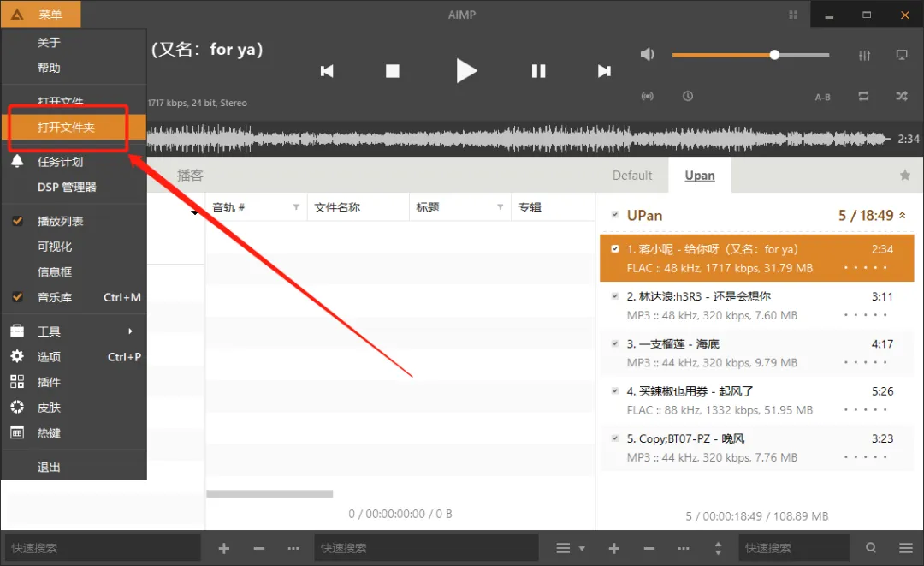924x566 pixels.
Task: Toggle A-B repeat
Action: pos(823,98)
